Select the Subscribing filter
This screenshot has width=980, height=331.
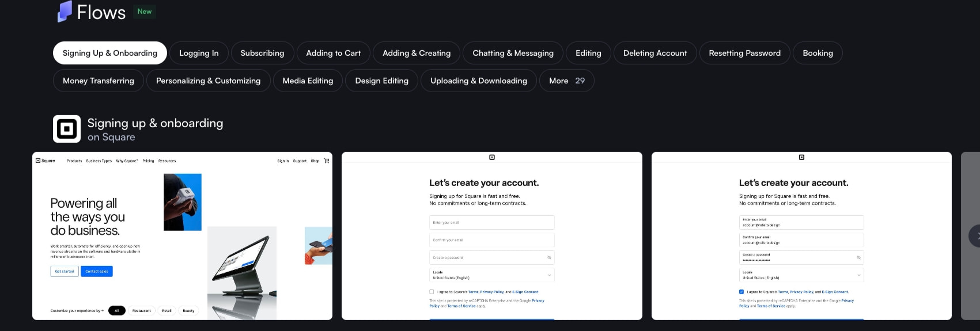click(x=262, y=53)
